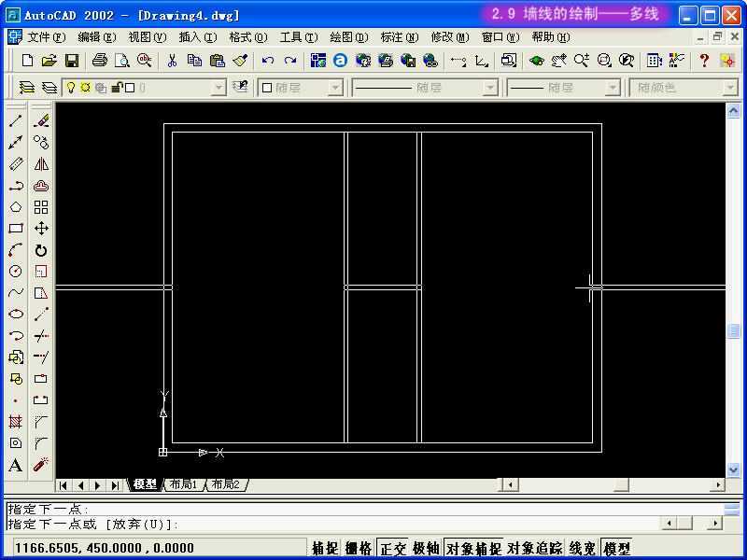This screenshot has height=560, width=747.
Task: Toggle 正交 ortho mode in status bar
Action: point(393,548)
